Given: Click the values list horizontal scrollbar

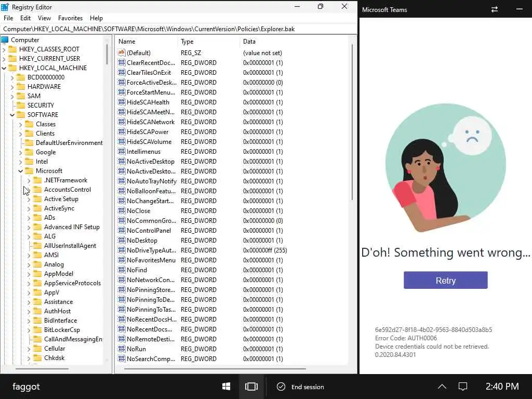Looking at the screenshot, I should [x=215, y=368].
